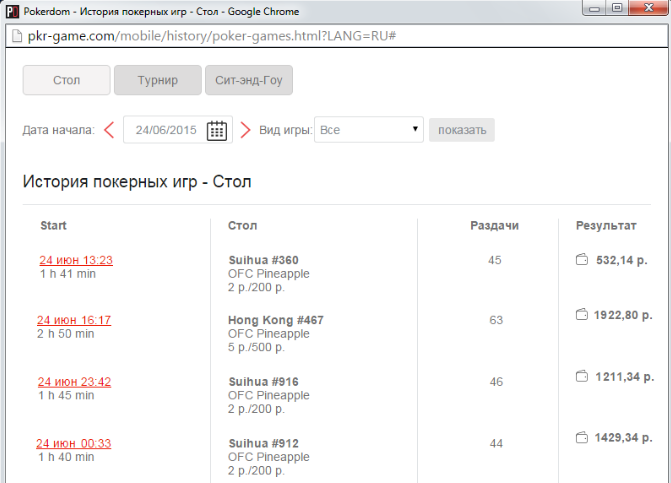Minimize the Chrome window
671x483 pixels.
[595, 8]
